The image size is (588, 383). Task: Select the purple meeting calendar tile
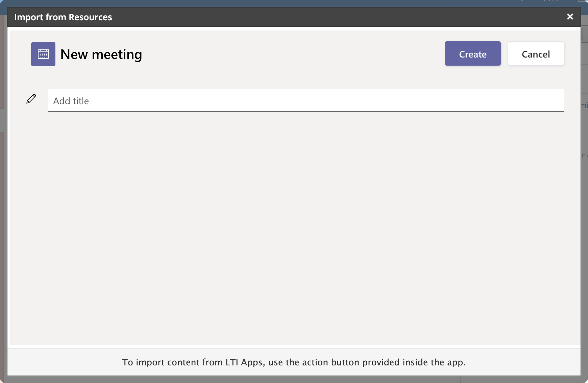(x=43, y=54)
